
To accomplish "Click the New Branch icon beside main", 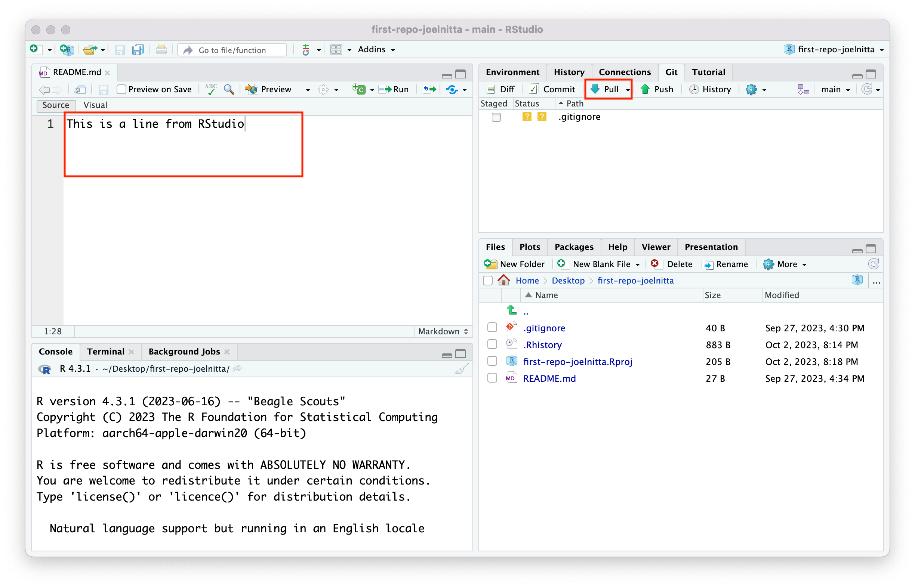I will pos(803,89).
